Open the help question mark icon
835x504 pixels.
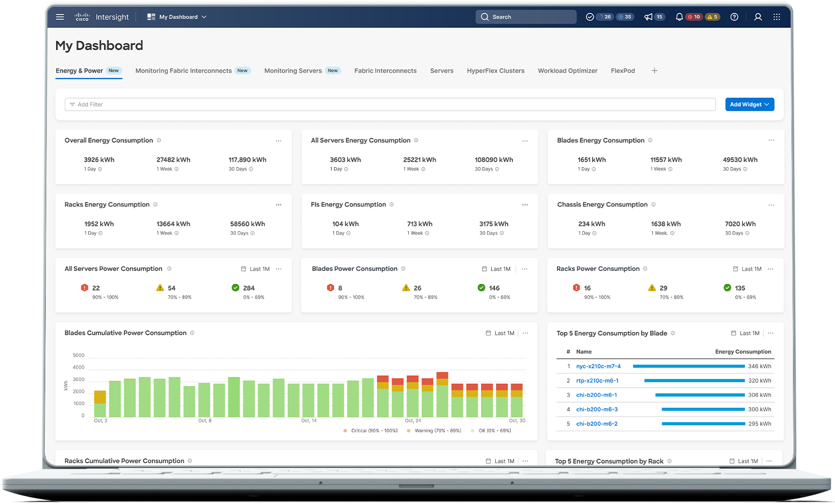(734, 17)
